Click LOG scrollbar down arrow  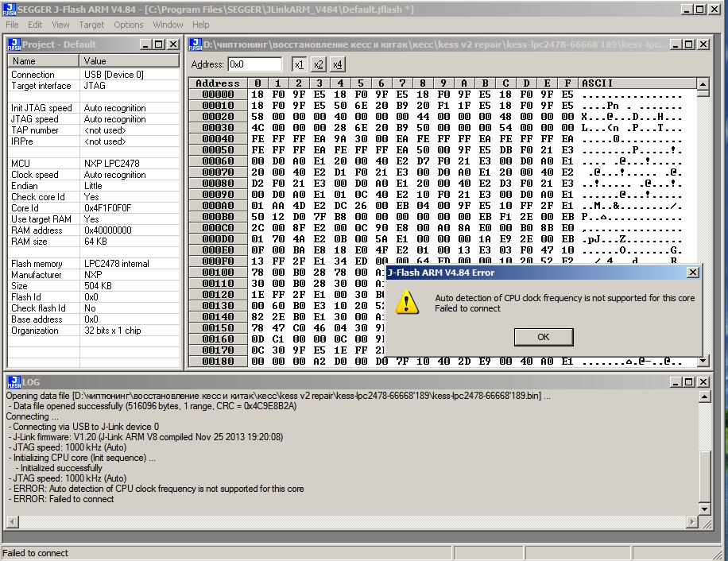(704, 509)
